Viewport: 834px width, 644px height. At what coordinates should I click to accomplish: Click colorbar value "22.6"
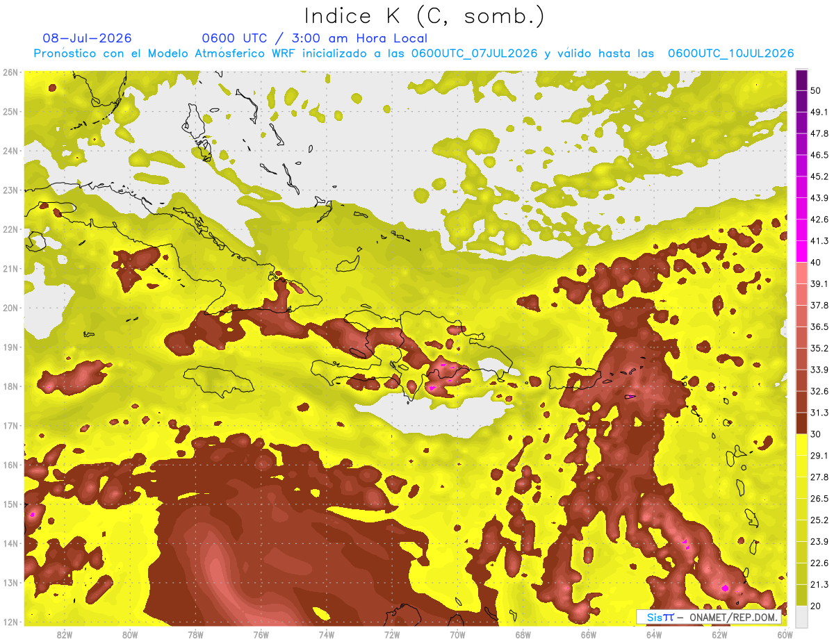(819, 563)
